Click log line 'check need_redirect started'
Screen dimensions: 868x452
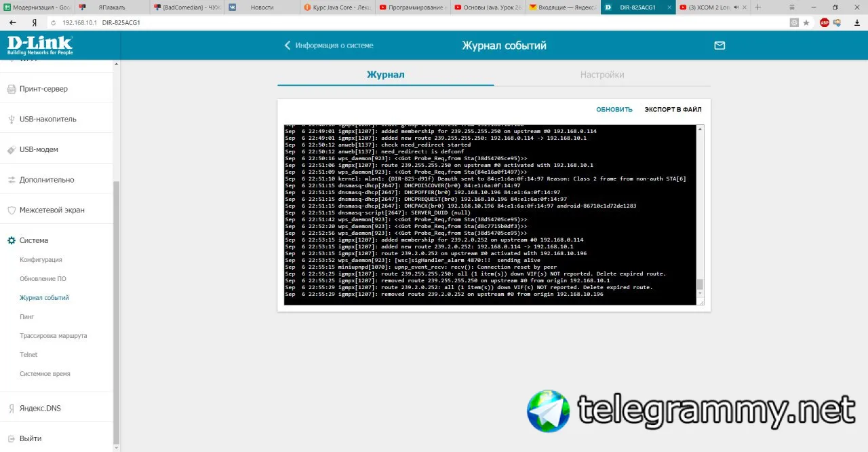(378, 145)
